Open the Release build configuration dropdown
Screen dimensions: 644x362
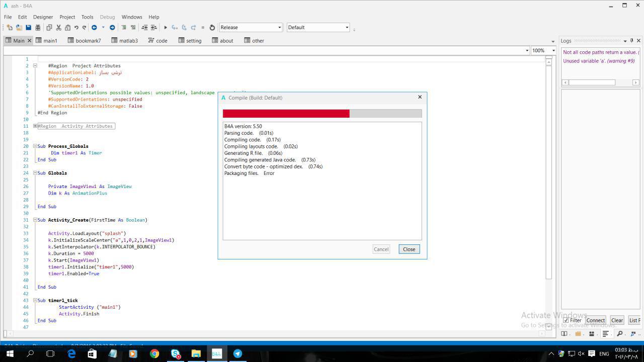(251, 28)
